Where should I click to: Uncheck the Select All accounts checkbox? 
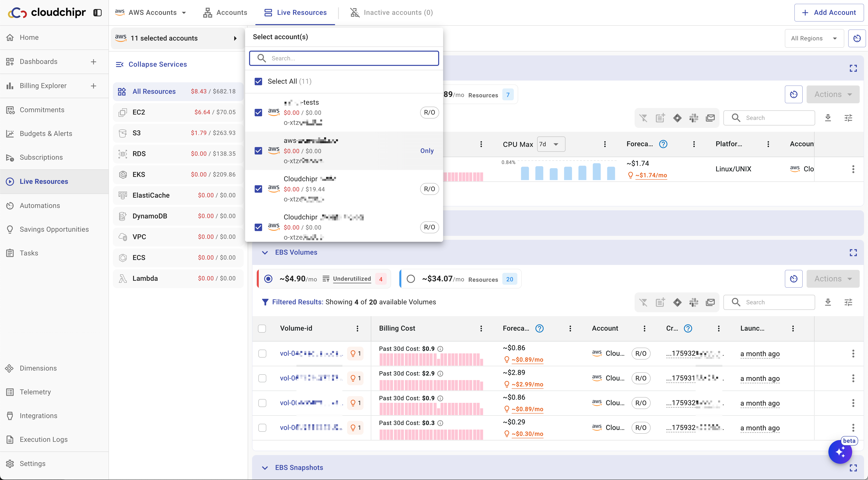(258, 81)
